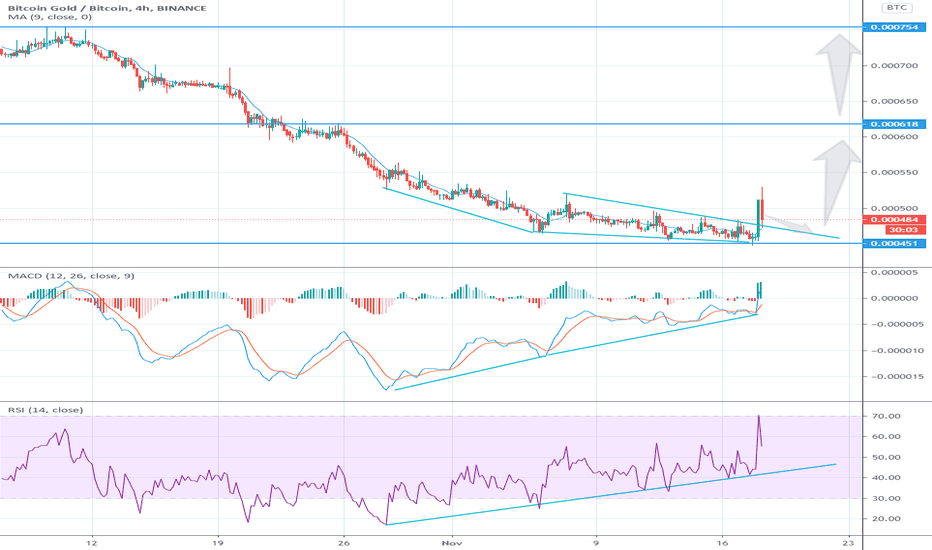
Task: Click the -0.000015 MACD axis value
Action: pos(897,376)
